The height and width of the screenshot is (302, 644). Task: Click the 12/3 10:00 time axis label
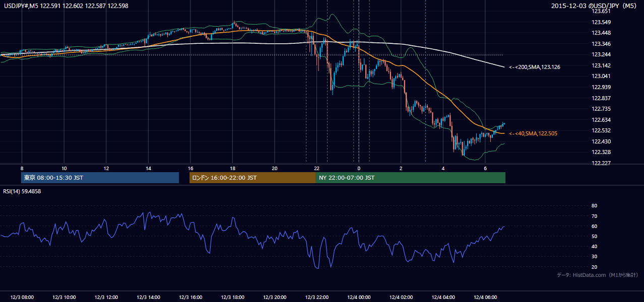64,297
